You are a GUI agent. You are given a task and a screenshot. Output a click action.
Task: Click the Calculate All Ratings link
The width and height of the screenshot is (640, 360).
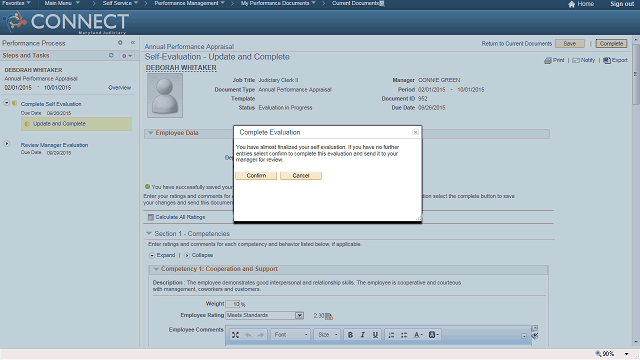coord(180,217)
